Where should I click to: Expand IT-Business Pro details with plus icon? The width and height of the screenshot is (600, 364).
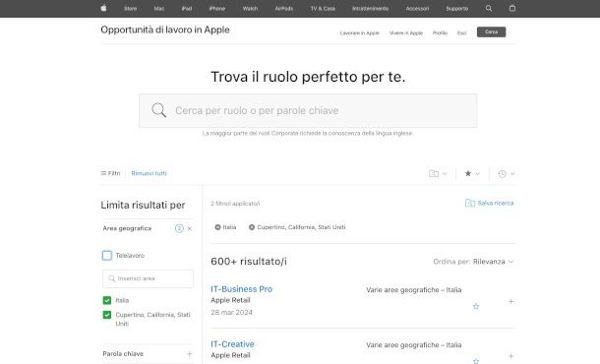coord(510,302)
